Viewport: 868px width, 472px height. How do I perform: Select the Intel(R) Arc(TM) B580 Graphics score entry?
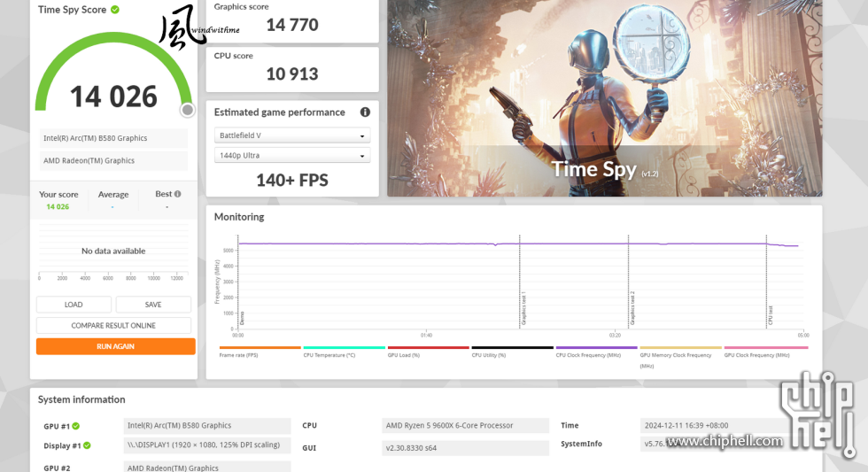[113, 138]
